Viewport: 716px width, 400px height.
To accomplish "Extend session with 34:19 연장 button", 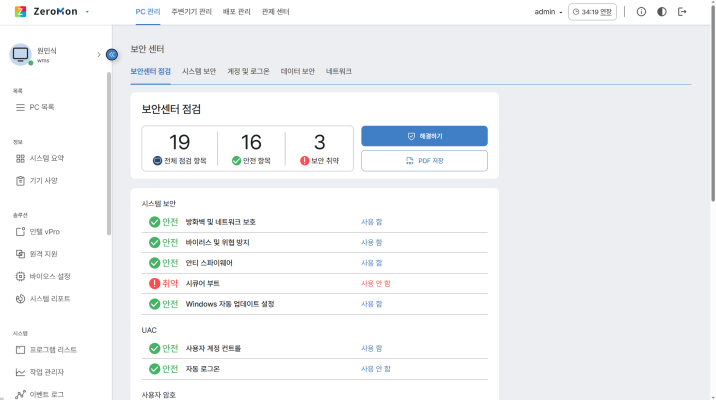I will pyautogui.click(x=593, y=12).
